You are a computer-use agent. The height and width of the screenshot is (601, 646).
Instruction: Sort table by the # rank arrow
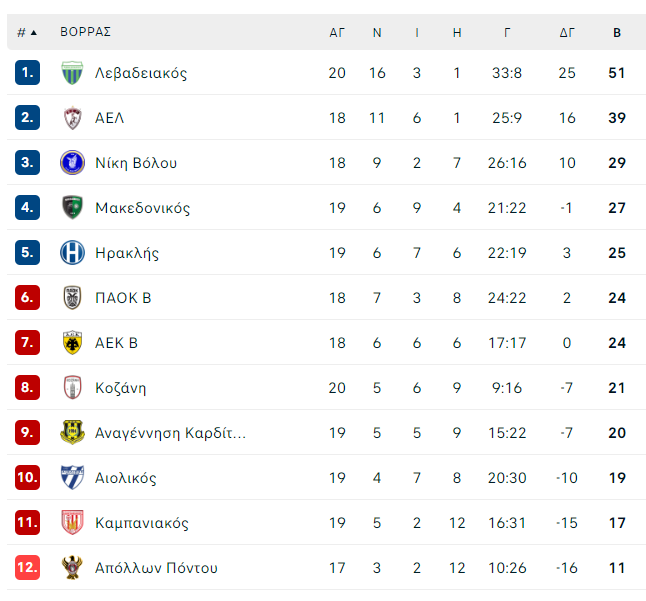(x=27, y=33)
